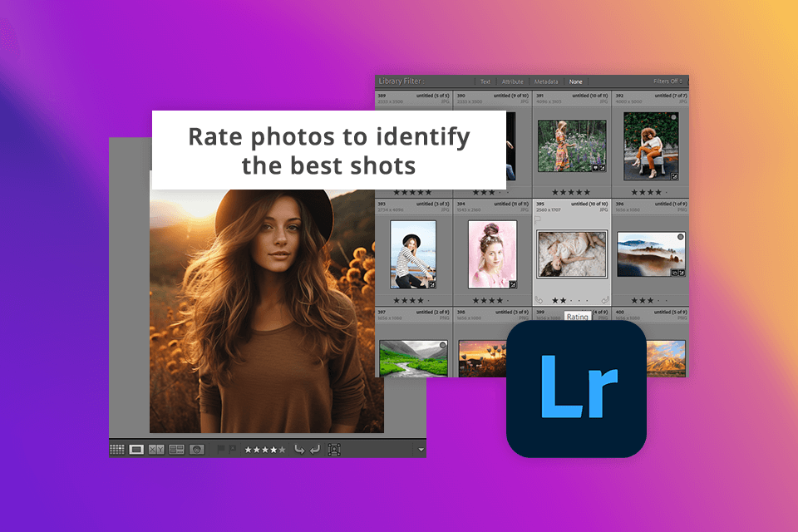Flag photo as rejected in the toolbar
The width and height of the screenshot is (798, 532).
[233, 449]
